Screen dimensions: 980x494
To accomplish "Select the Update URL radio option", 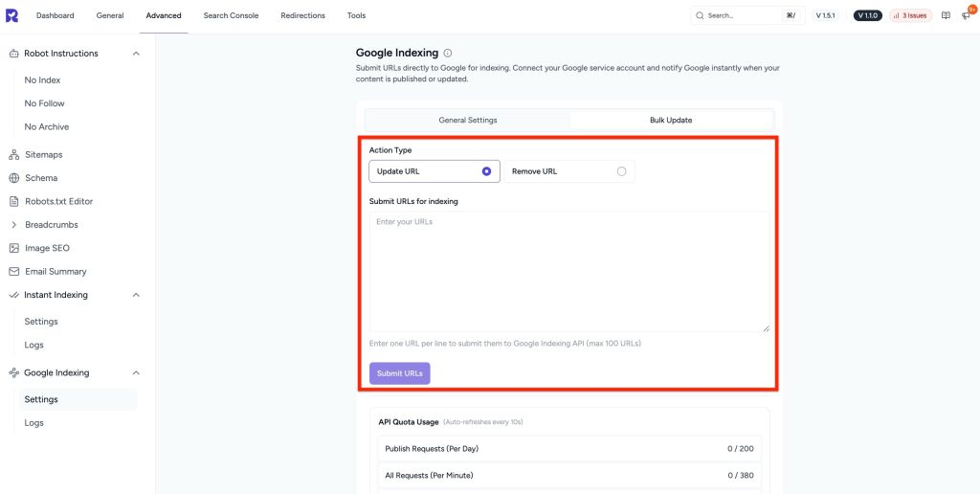I will click(x=486, y=171).
